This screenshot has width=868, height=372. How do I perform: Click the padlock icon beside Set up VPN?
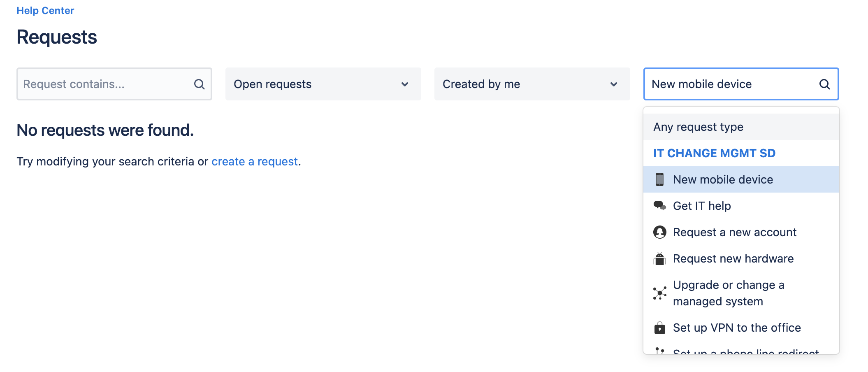click(659, 328)
